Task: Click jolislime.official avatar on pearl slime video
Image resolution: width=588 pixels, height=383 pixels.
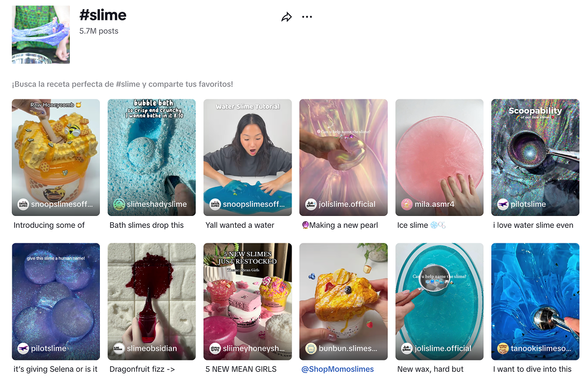Action: point(311,204)
